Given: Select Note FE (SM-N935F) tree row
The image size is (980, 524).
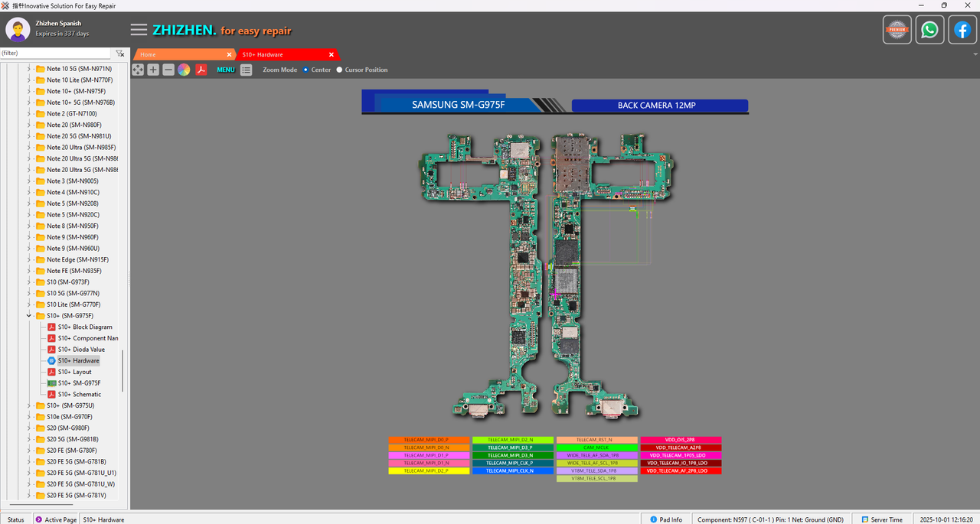Looking at the screenshot, I should [73, 271].
